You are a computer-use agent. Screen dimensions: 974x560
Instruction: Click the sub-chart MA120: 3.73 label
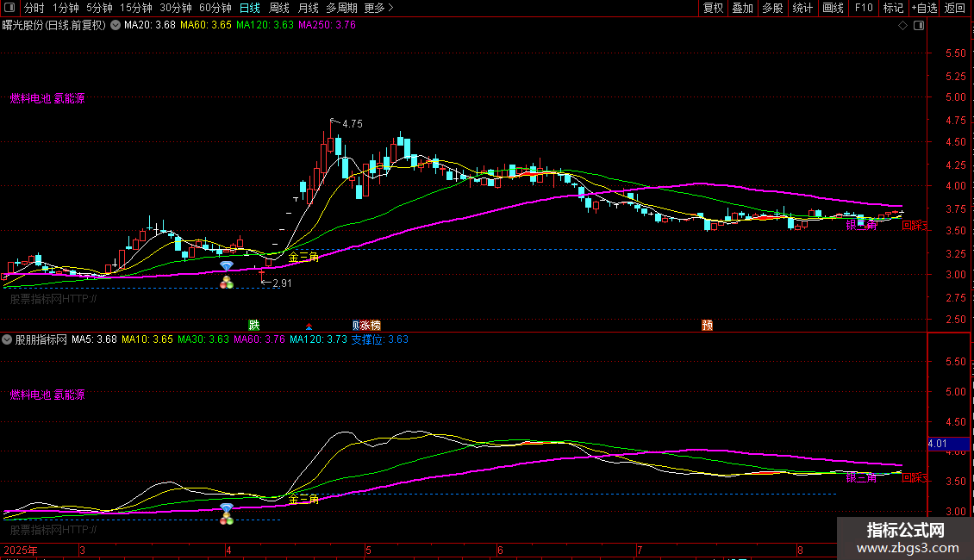point(318,339)
